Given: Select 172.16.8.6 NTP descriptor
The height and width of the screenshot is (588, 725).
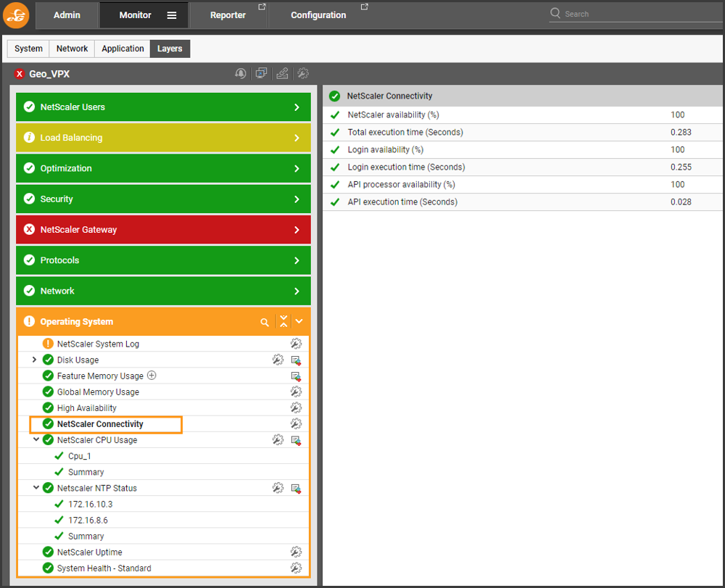Looking at the screenshot, I should click(88, 521).
